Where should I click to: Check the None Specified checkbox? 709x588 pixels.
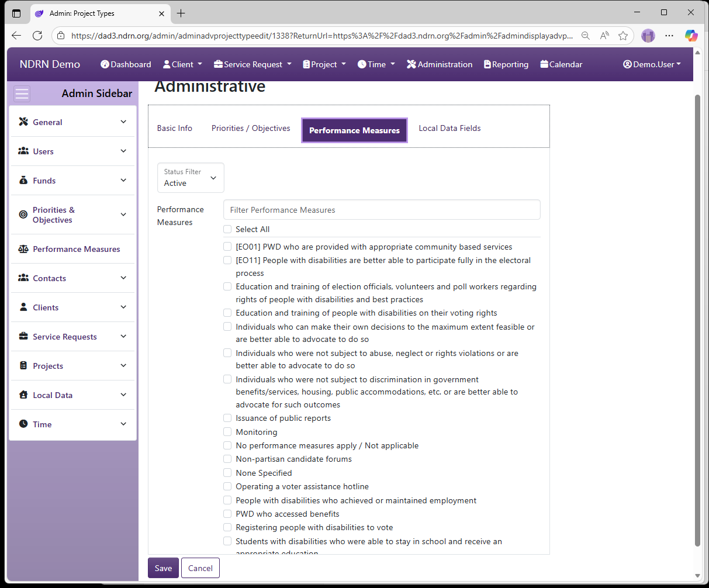point(227,473)
